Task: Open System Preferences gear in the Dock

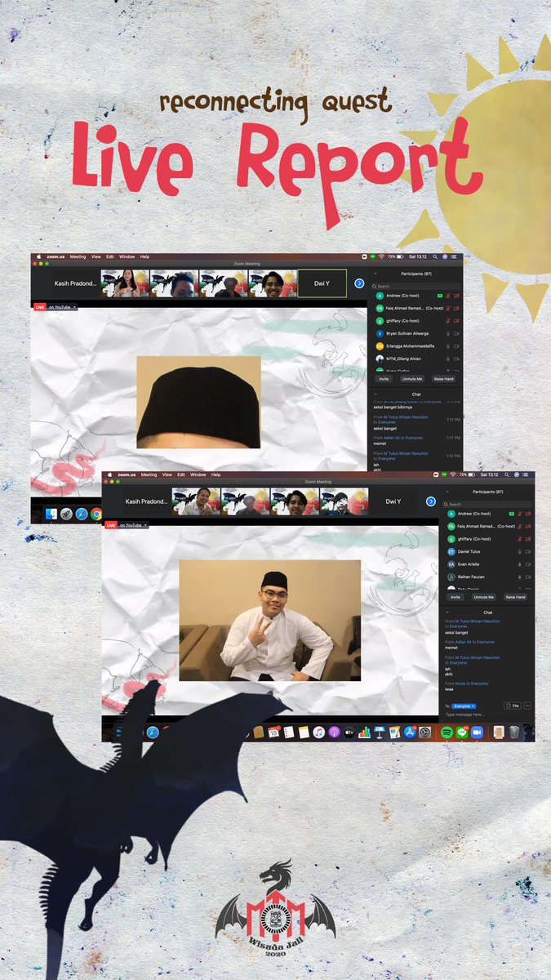Action: pos(424,732)
